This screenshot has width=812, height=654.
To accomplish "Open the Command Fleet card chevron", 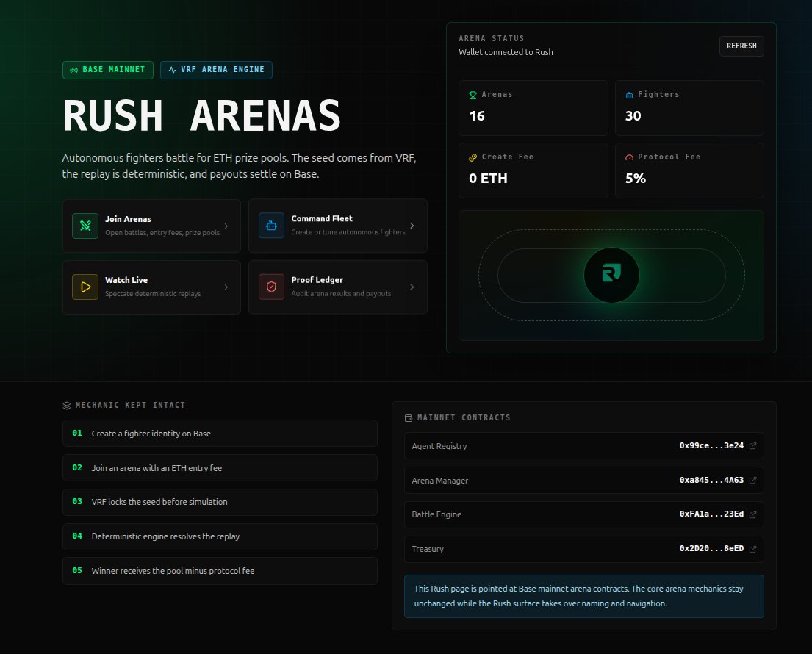I will click(x=412, y=226).
